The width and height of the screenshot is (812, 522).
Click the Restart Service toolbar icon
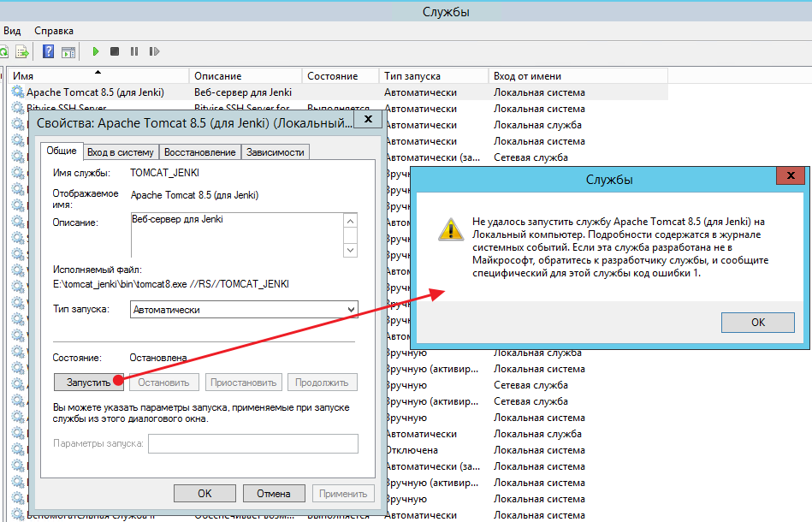tap(154, 51)
